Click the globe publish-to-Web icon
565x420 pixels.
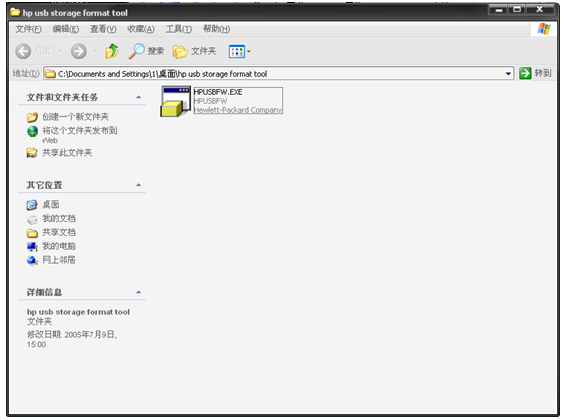tap(32, 131)
